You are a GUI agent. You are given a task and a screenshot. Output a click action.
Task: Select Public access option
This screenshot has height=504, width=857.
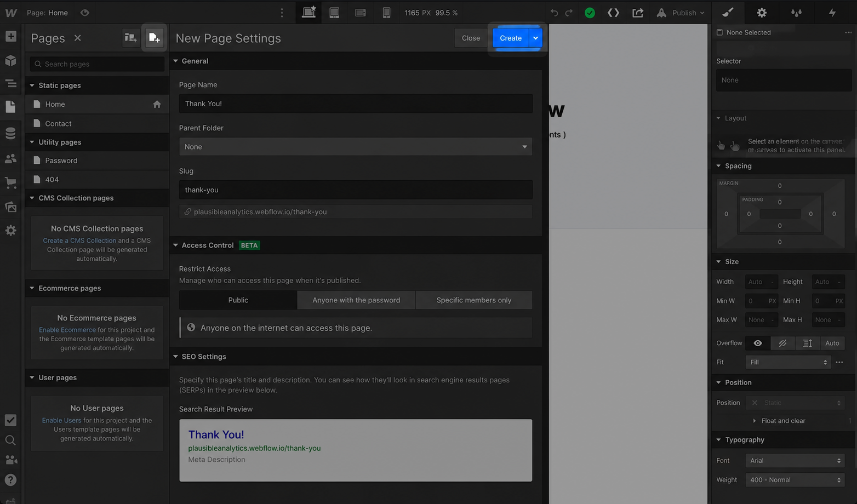pos(238,300)
